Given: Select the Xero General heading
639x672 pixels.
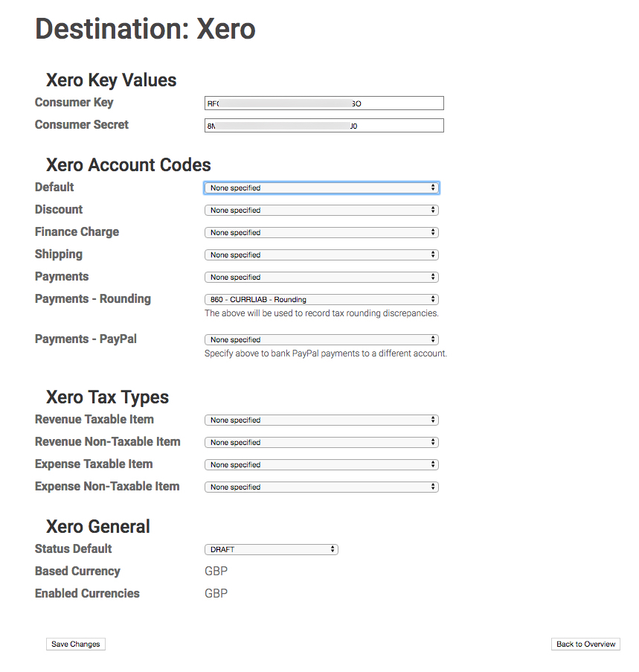Looking at the screenshot, I should pyautogui.click(x=98, y=527).
